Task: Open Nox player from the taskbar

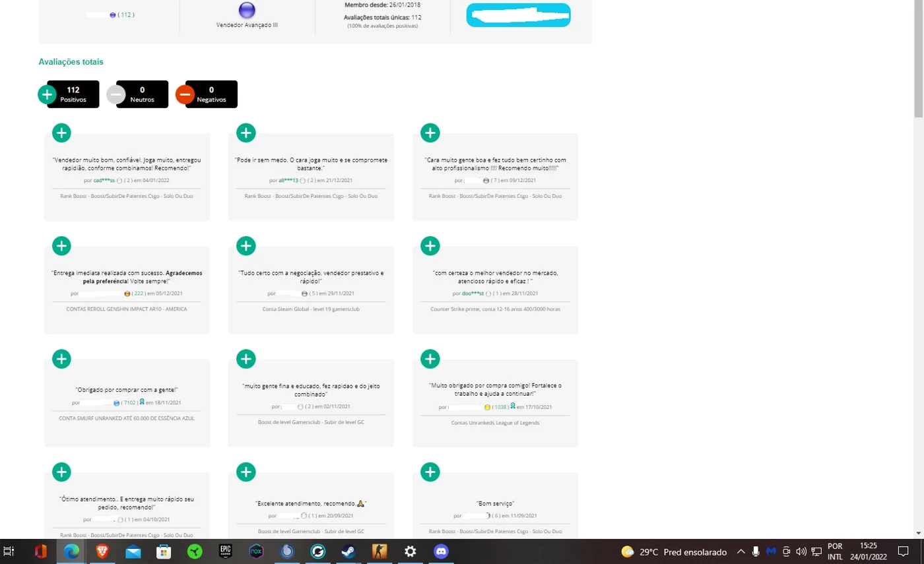Action: pos(256,551)
